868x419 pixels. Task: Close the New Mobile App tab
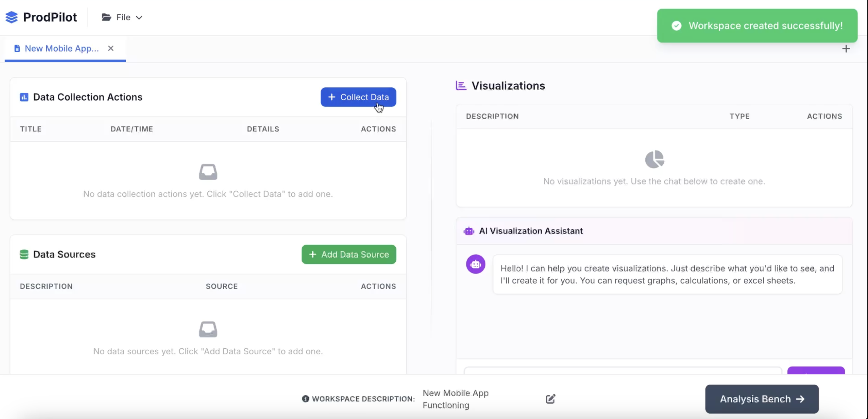click(x=110, y=48)
